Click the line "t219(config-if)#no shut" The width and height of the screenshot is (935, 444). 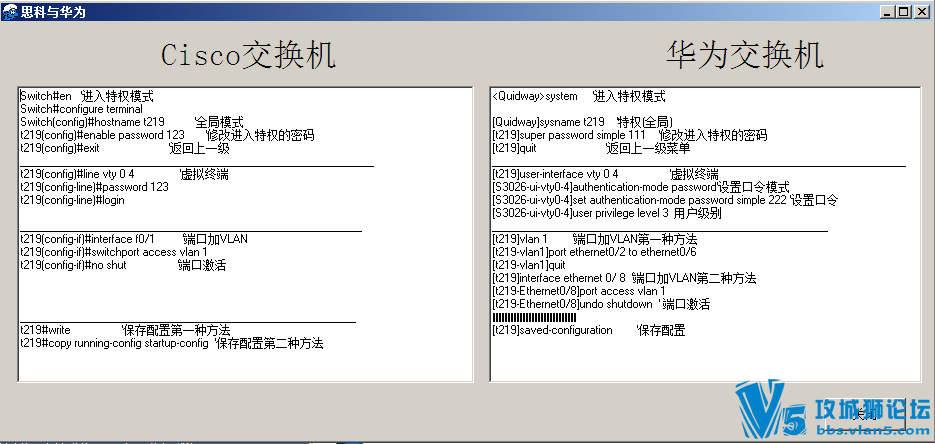tap(73, 265)
